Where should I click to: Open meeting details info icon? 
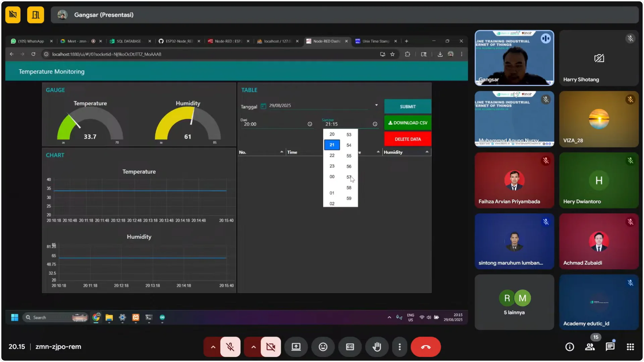(x=570, y=347)
